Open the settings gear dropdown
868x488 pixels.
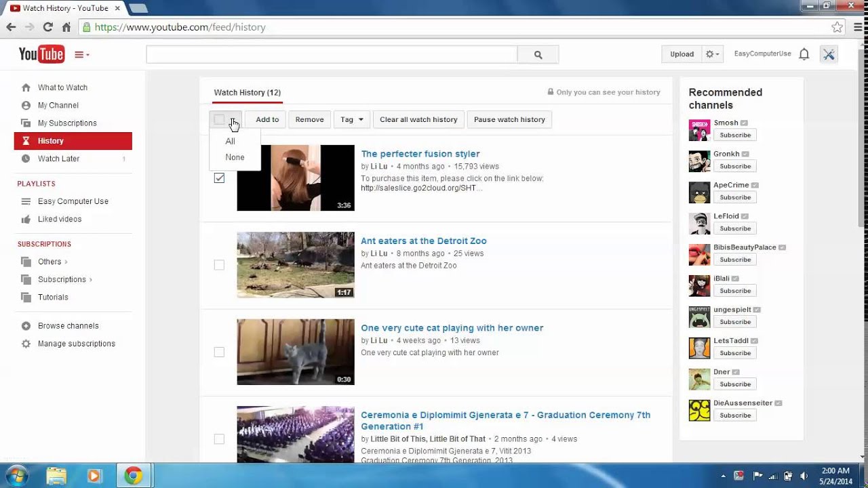[712, 54]
